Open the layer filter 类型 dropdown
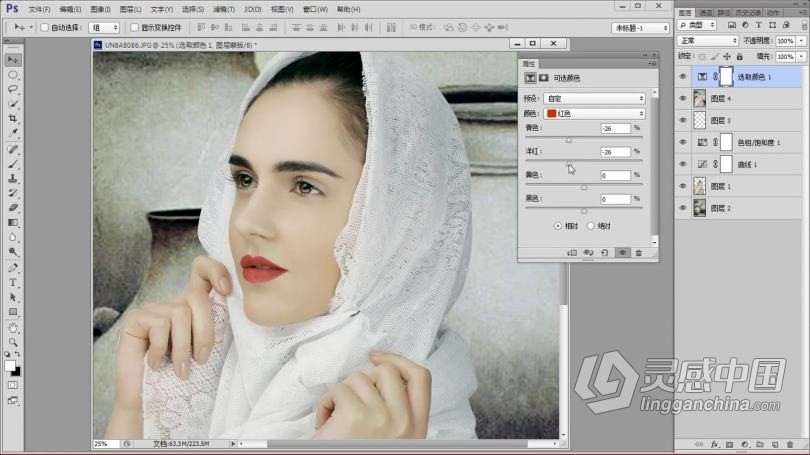This screenshot has width=810, height=455. click(697, 25)
